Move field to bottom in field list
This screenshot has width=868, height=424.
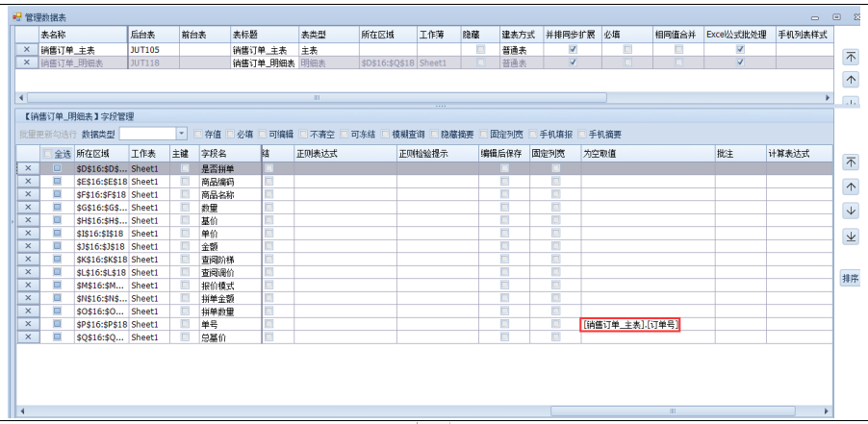[x=851, y=237]
